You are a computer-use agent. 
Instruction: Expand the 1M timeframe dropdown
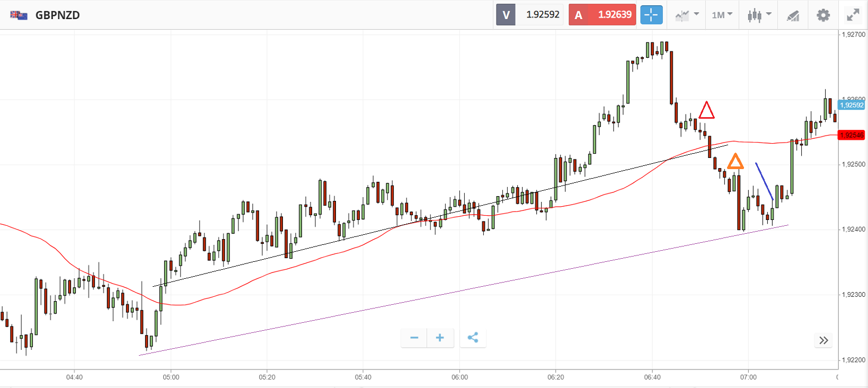tap(722, 15)
